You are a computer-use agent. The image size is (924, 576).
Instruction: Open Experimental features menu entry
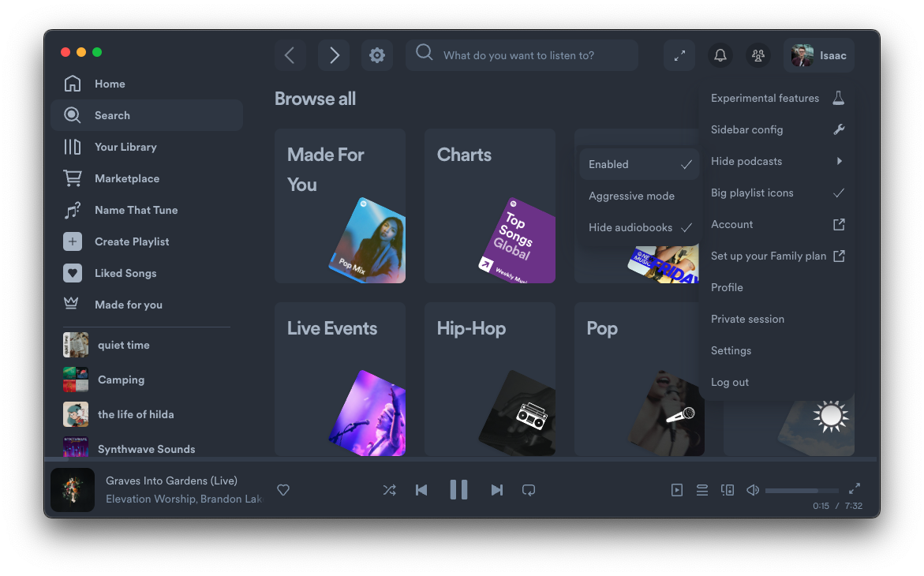777,98
